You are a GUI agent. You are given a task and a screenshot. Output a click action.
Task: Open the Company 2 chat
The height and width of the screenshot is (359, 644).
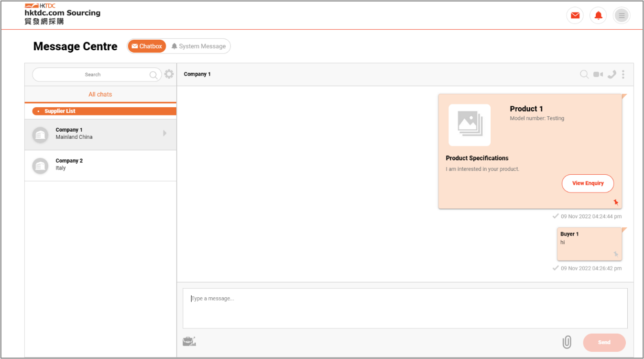100,166
